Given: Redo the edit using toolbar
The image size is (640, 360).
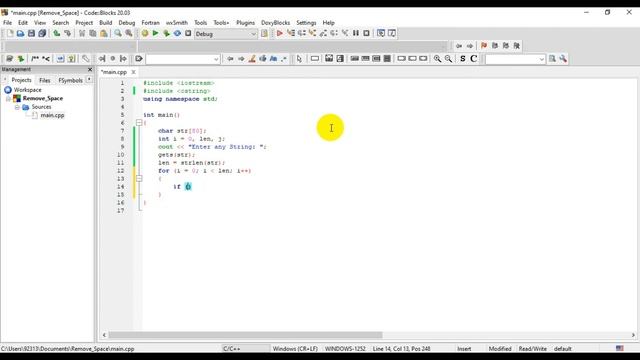Looking at the screenshot, I should pyautogui.click(x=67, y=33).
